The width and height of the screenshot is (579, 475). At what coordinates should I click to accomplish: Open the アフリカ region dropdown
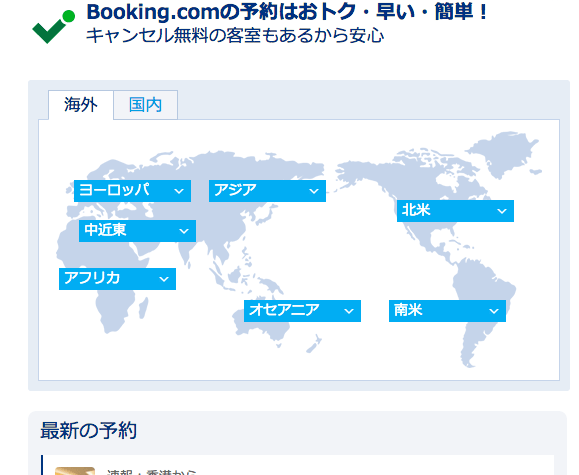[117, 279]
